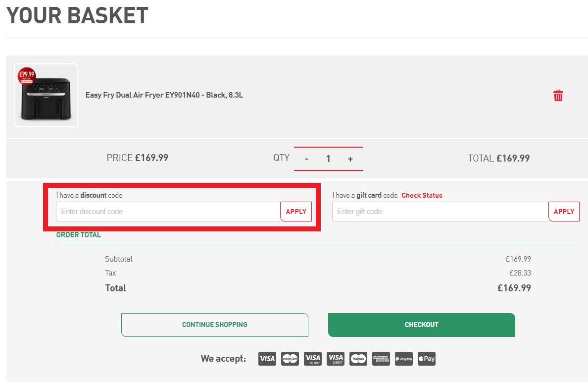Proceed to Checkout
Image resolution: width=588 pixels, height=382 pixels.
coord(422,325)
